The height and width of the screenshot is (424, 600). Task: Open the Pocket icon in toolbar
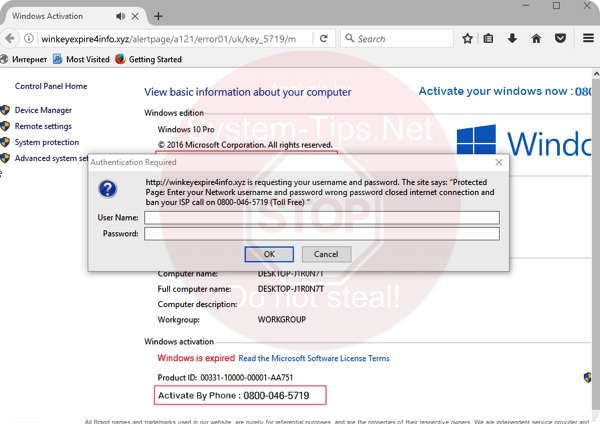click(x=561, y=39)
